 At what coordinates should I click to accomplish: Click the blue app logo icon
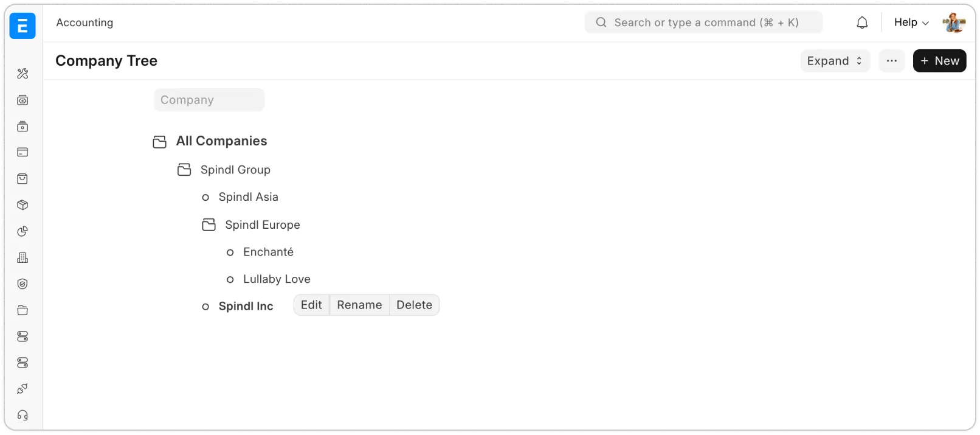[x=22, y=26]
